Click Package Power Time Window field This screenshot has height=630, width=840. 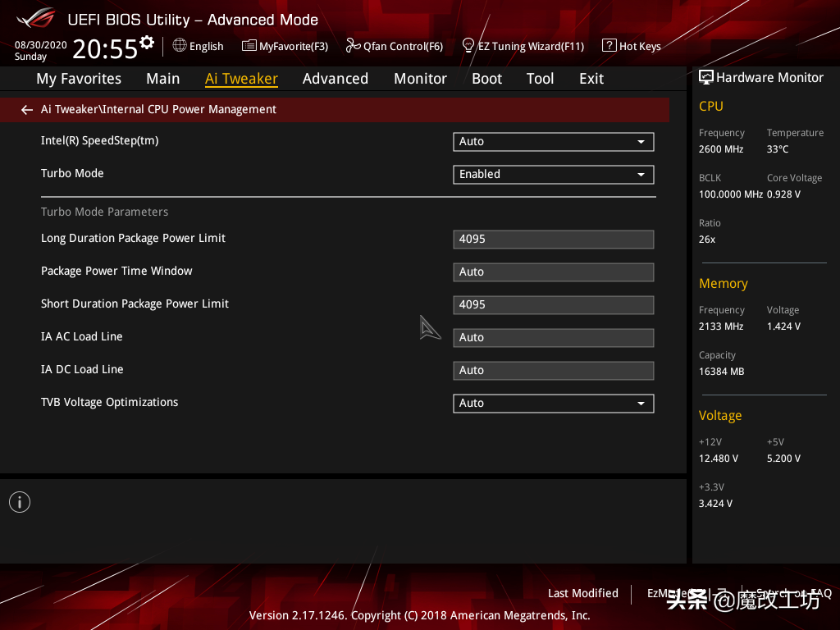coord(554,272)
